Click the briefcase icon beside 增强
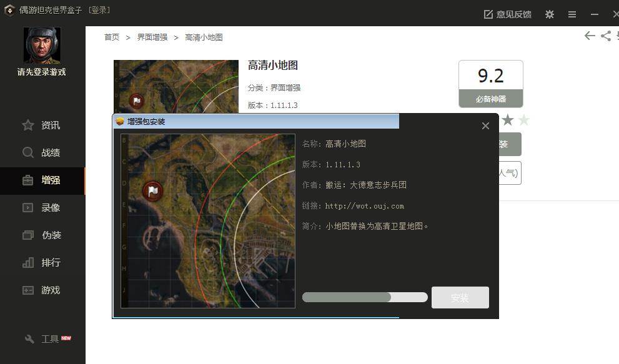Image resolution: width=619 pixels, height=364 pixels. (28, 180)
